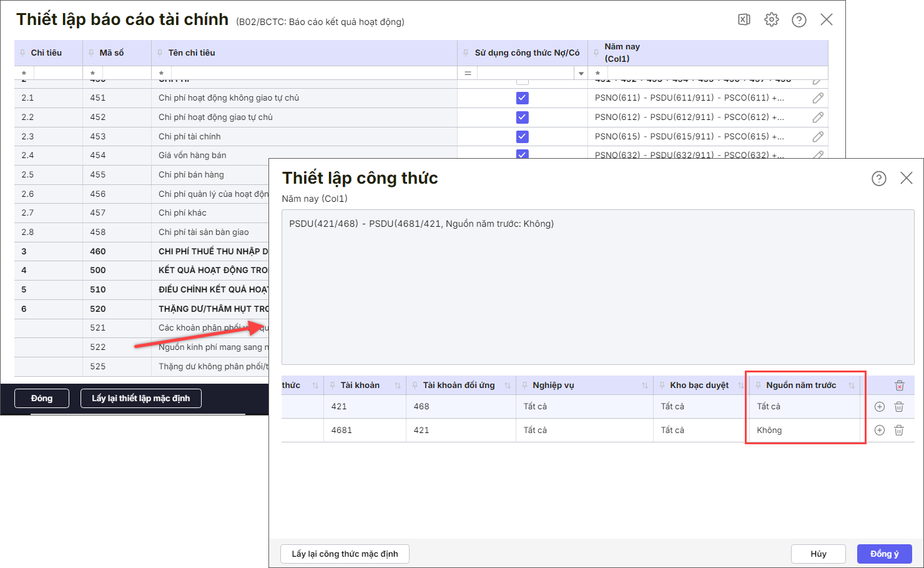
Task: Open Kho bạc duyệt value for account 421 row
Action: pos(701,407)
